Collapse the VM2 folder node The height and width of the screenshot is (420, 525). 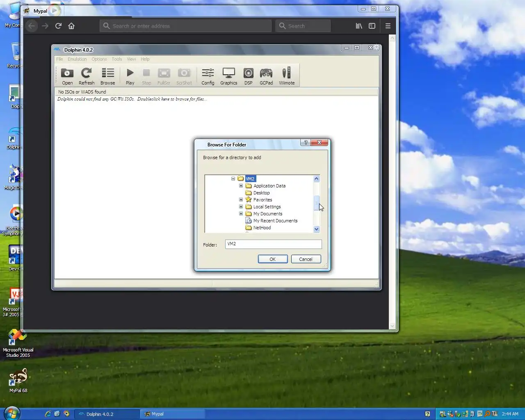point(233,178)
